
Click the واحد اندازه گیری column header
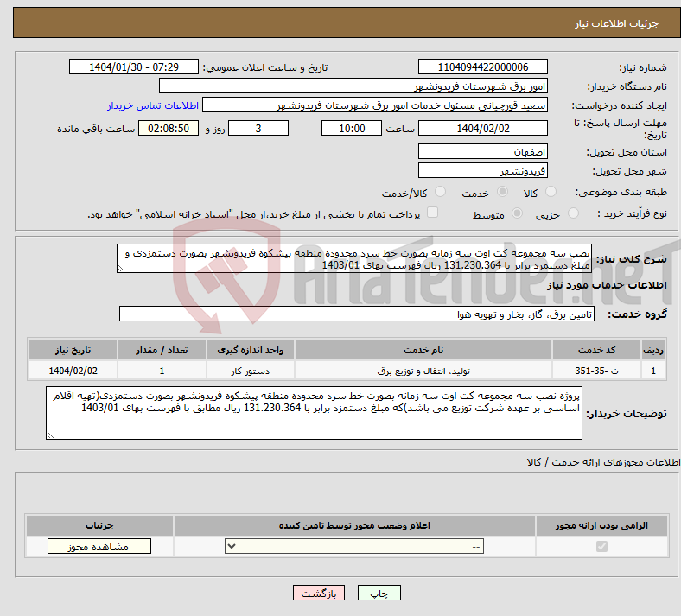(250, 350)
